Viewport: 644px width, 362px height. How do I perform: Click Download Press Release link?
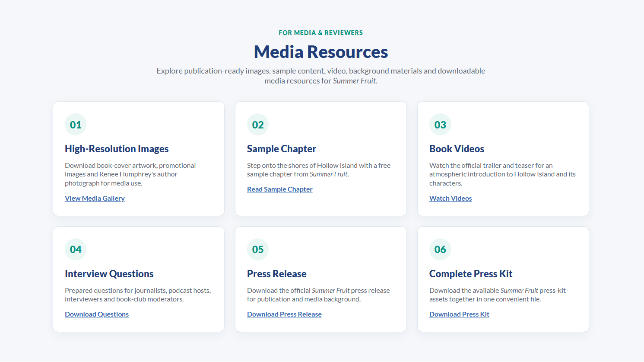pyautogui.click(x=284, y=314)
